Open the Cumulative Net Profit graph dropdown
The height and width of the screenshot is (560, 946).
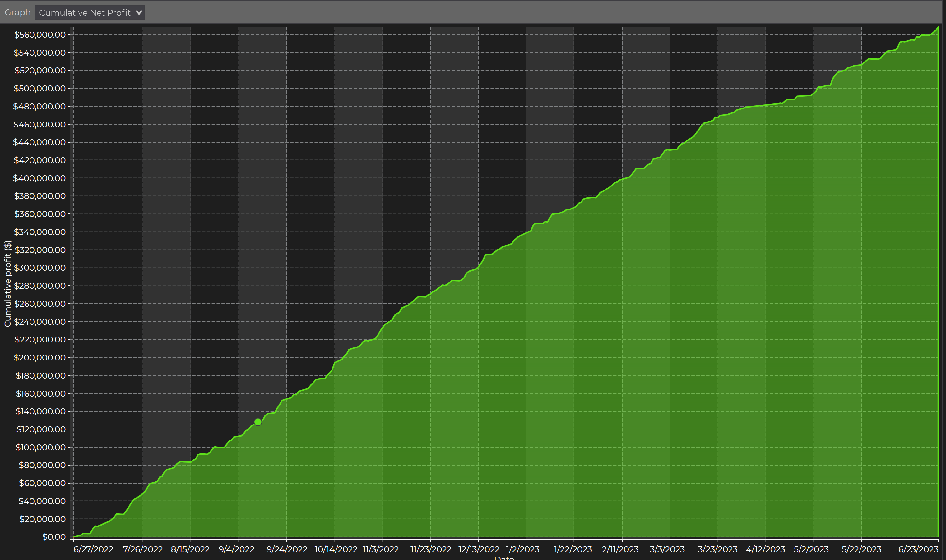pos(90,12)
